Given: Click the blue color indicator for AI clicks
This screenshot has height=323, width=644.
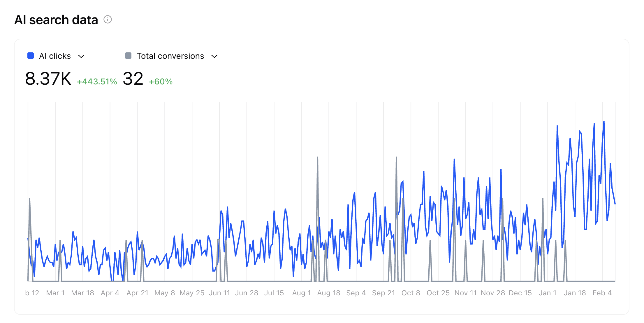Looking at the screenshot, I should click(x=30, y=56).
